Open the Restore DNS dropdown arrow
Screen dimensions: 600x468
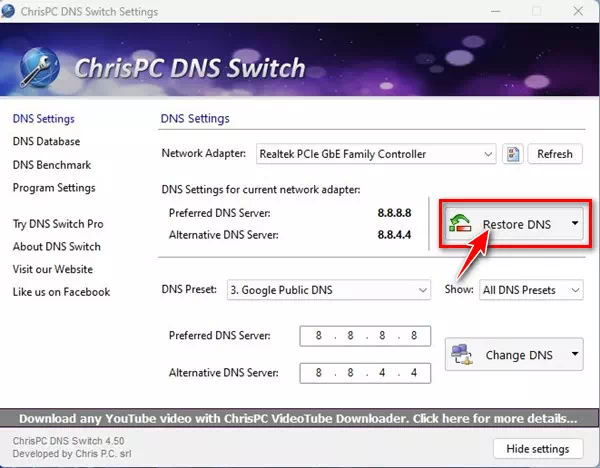pyautogui.click(x=575, y=223)
